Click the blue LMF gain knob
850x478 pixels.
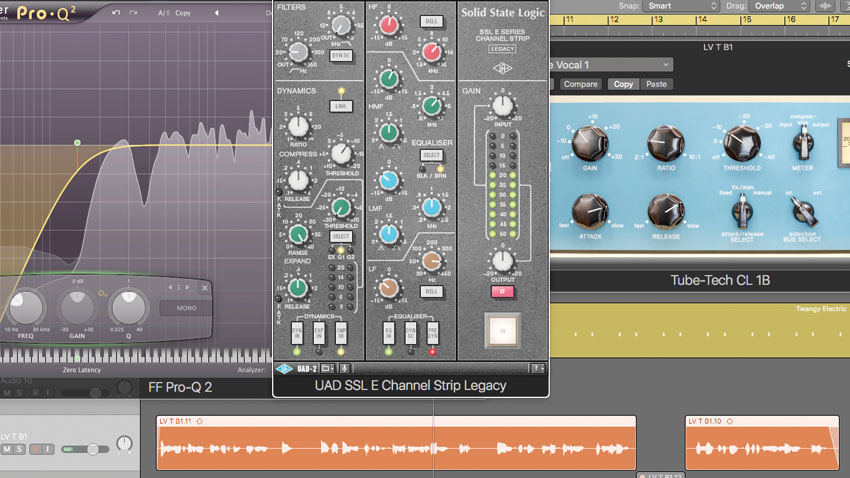pos(389,180)
